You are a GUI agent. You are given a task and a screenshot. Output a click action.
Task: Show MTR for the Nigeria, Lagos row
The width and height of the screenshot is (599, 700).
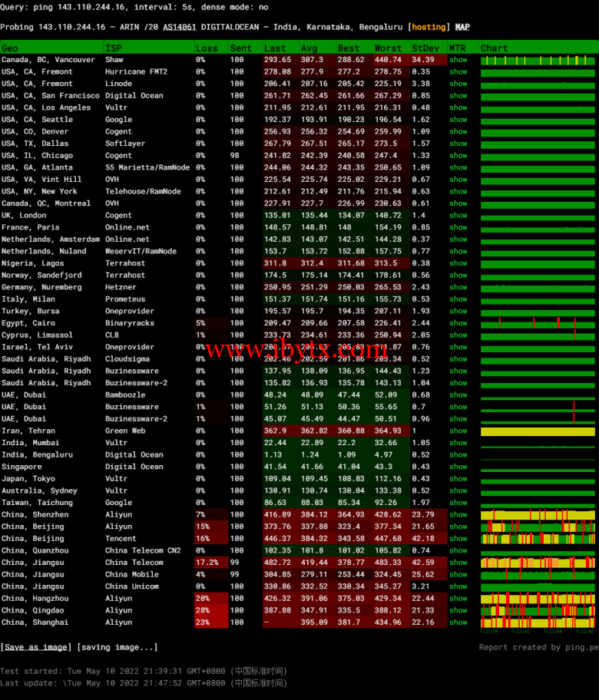[458, 263]
